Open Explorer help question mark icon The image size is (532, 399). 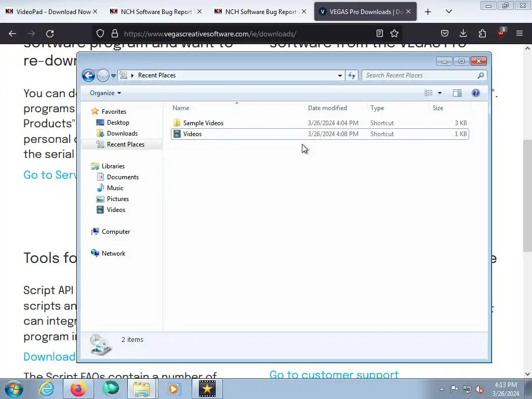tap(476, 93)
